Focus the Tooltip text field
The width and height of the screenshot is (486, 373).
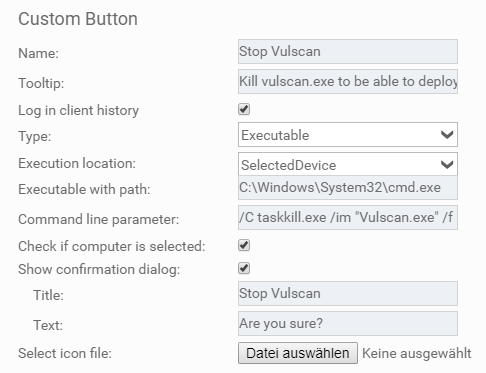click(x=348, y=81)
